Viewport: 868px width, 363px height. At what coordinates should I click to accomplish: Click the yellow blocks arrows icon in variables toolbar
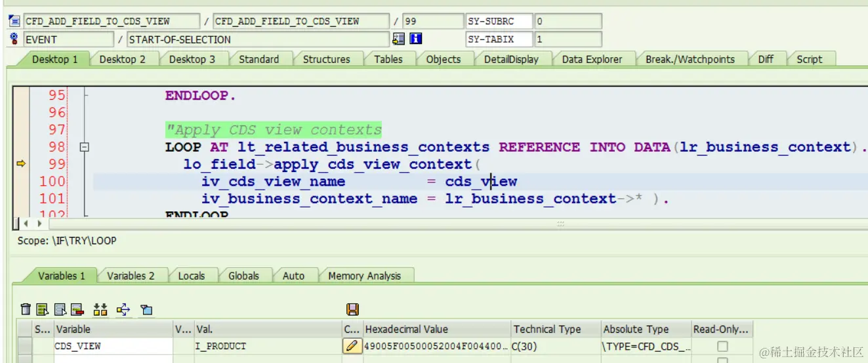pyautogui.click(x=100, y=309)
